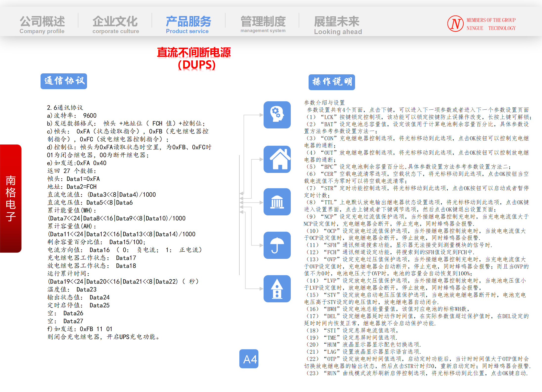Click the heading 参数介绍与设置
Image resolution: width=542 pixels, height=392 pixels.
324,103
